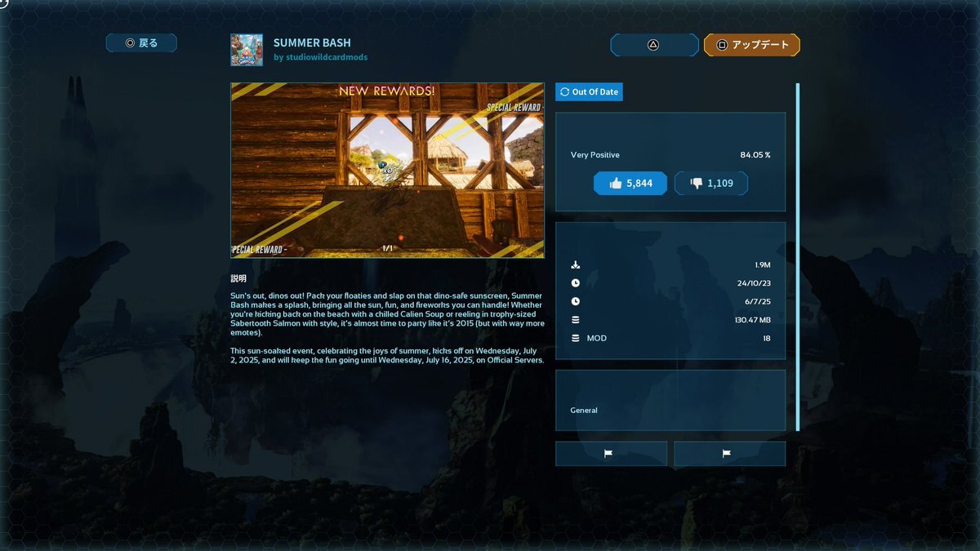Click the 84.05 % rating value
Image resolution: width=980 pixels, height=551 pixels.
pyautogui.click(x=755, y=155)
